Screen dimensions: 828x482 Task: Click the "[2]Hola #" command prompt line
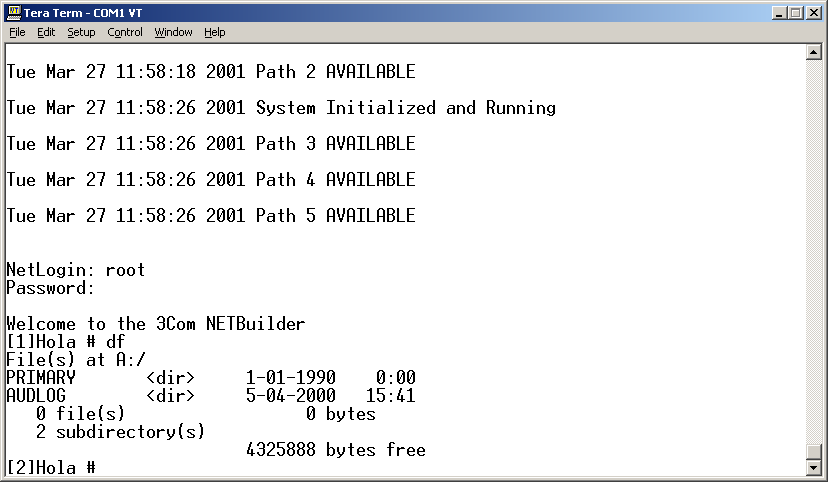pyautogui.click(x=50, y=468)
